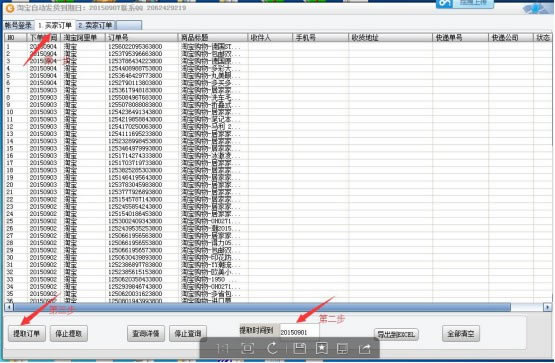This screenshot has height=363, width=555.
Task: Click the 提取订单 button
Action: click(x=27, y=333)
